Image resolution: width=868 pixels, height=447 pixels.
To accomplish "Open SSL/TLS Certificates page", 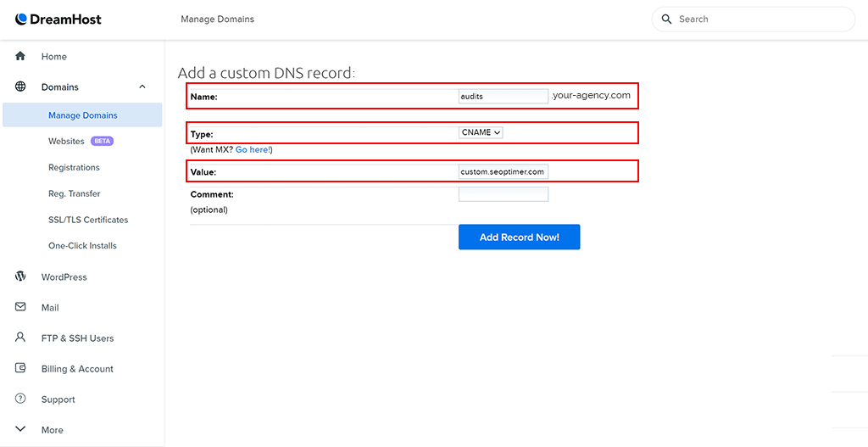I will pos(88,220).
